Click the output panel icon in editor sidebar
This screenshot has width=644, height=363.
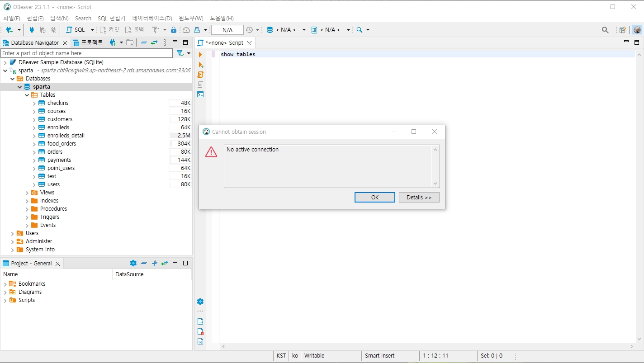(x=200, y=321)
